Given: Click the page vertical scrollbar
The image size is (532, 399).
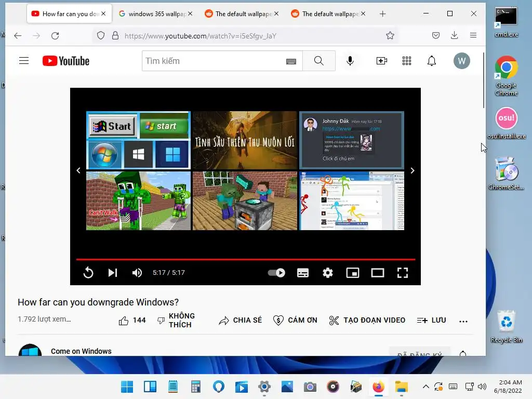Looking at the screenshot, I should click(484, 81).
